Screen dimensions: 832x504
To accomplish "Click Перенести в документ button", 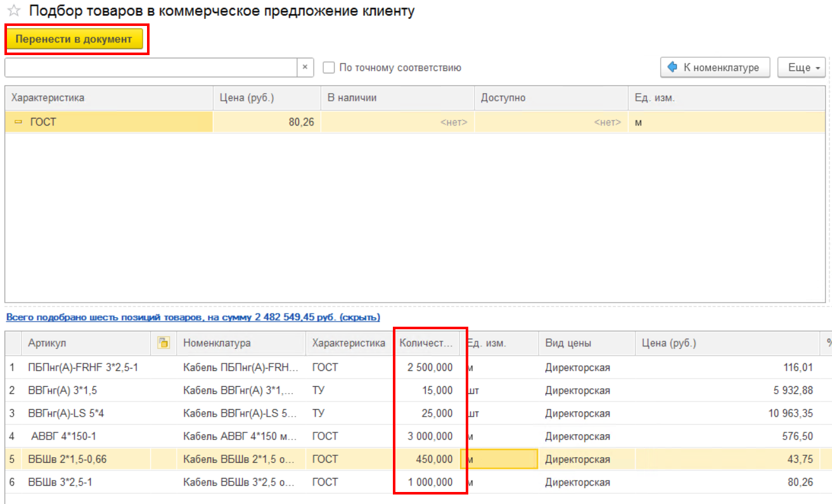I will click(x=74, y=39).
